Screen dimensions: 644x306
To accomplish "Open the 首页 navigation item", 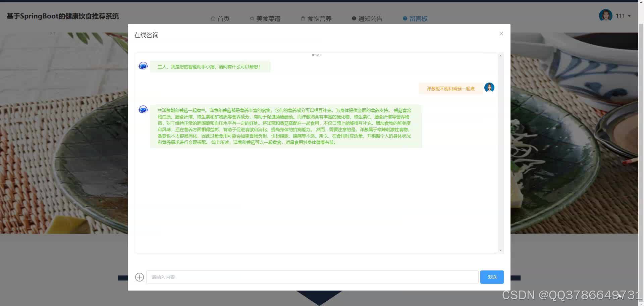I will pyautogui.click(x=220, y=19).
